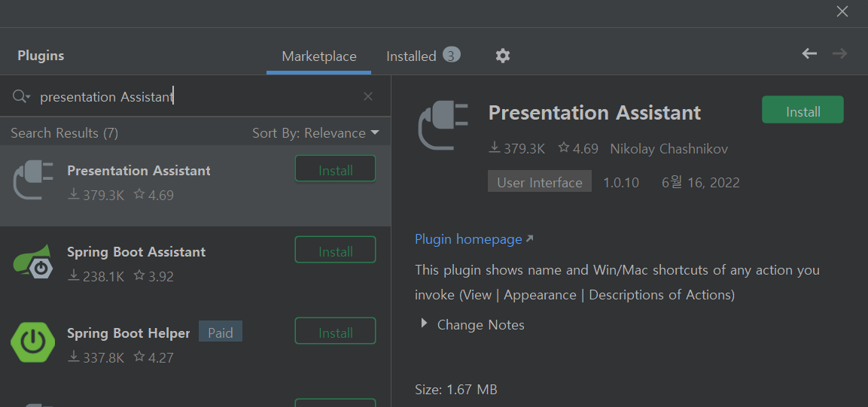868x407 pixels.
Task: Click the Plugins heading label
Action: 41,56
